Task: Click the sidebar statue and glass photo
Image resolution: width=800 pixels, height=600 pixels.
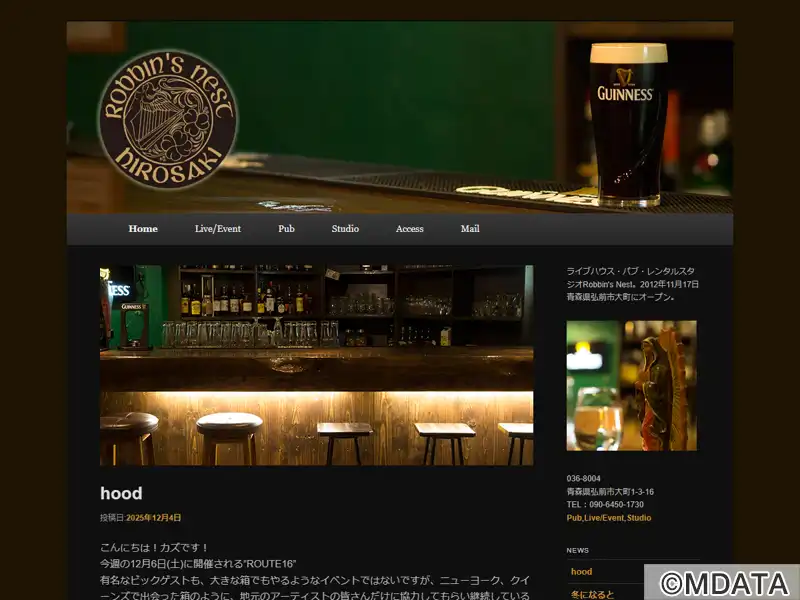Action: point(632,386)
